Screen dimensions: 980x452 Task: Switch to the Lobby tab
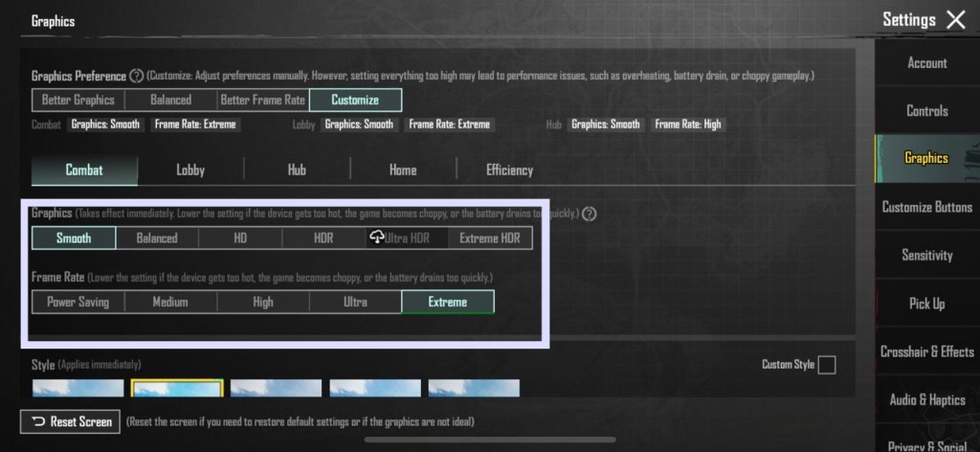pos(190,170)
